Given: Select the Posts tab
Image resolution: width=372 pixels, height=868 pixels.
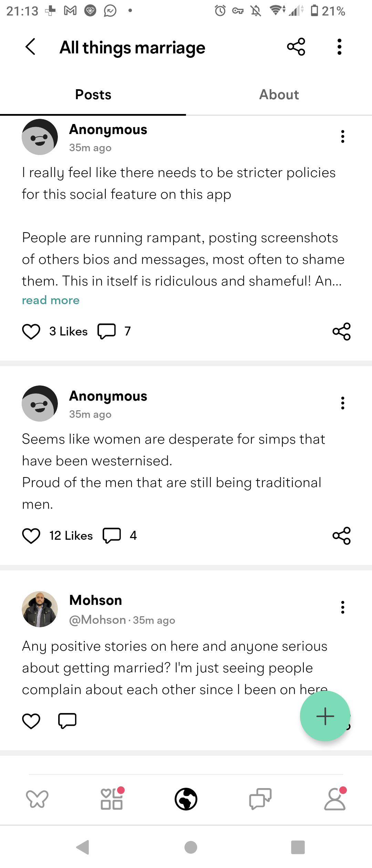Looking at the screenshot, I should point(93,95).
